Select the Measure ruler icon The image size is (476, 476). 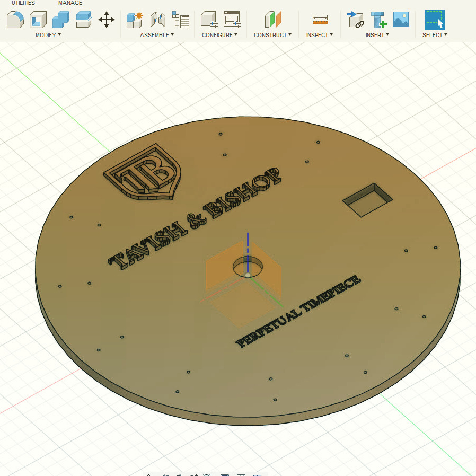pos(320,20)
